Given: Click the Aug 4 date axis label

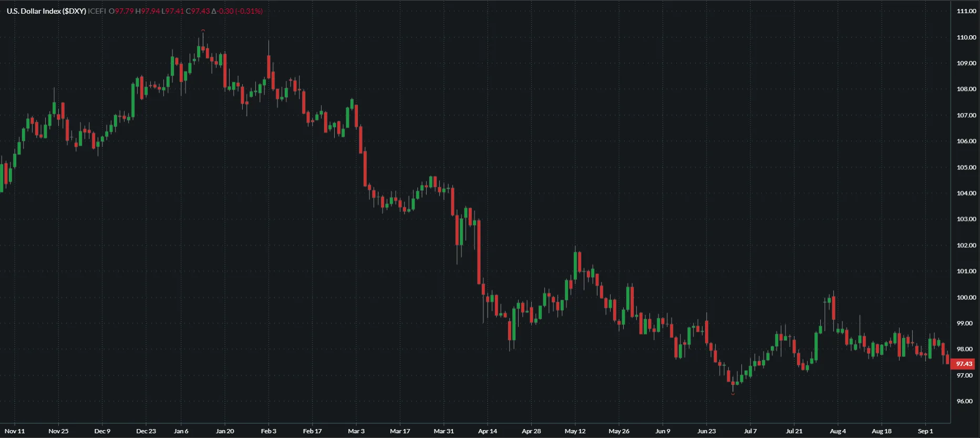Looking at the screenshot, I should coord(838,431).
